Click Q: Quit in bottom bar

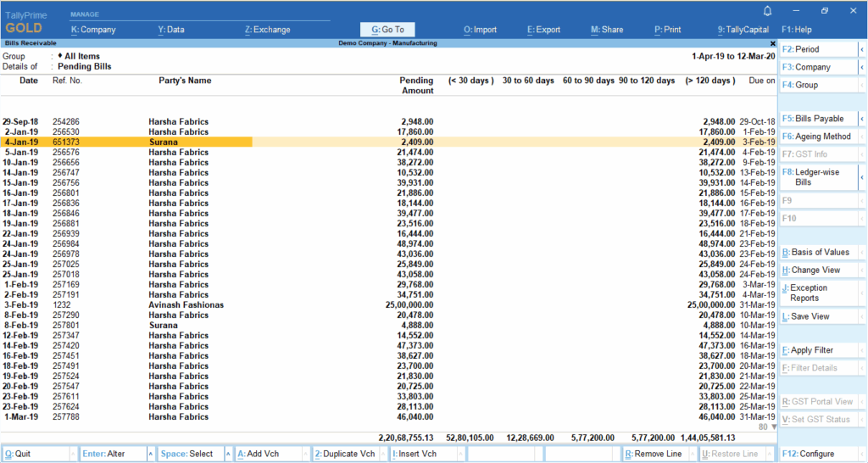[36, 454]
